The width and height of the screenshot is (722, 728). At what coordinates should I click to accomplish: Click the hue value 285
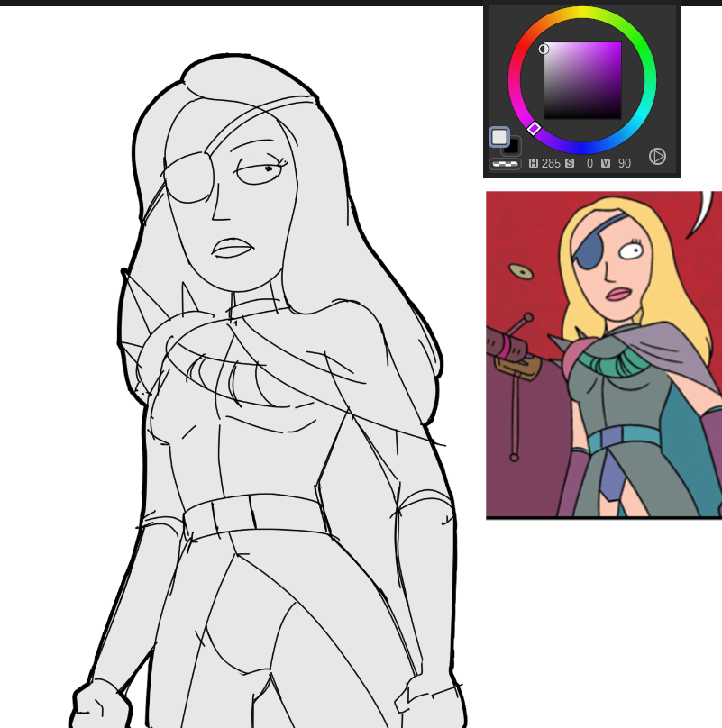point(551,163)
